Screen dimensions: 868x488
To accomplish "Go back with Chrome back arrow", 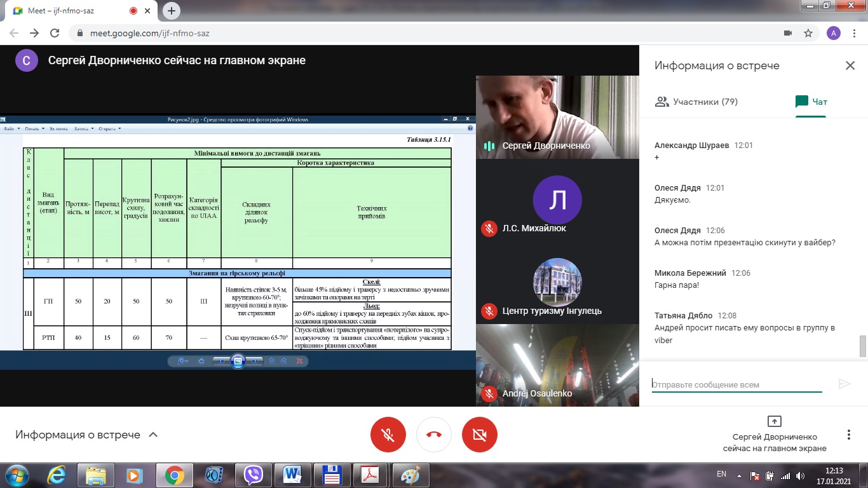I will click(x=14, y=33).
